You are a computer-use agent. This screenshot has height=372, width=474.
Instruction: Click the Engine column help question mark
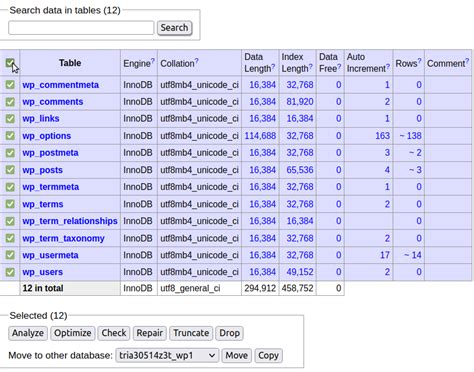(x=153, y=61)
